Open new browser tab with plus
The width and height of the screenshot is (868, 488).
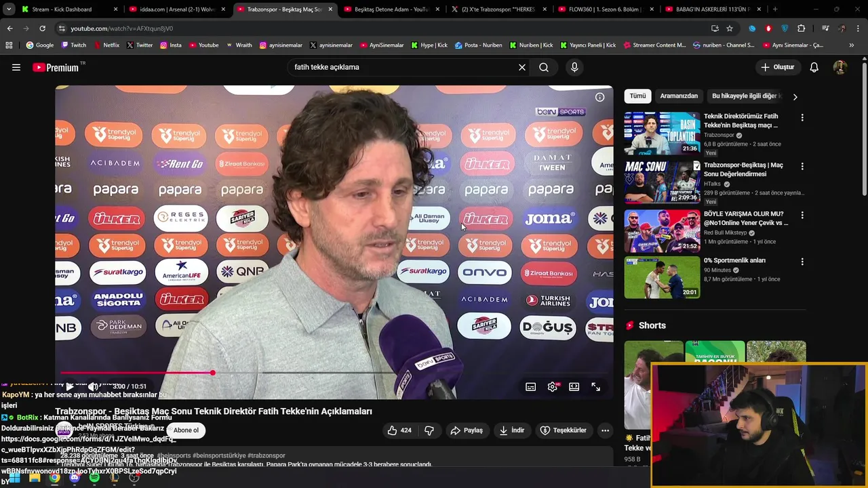point(775,9)
